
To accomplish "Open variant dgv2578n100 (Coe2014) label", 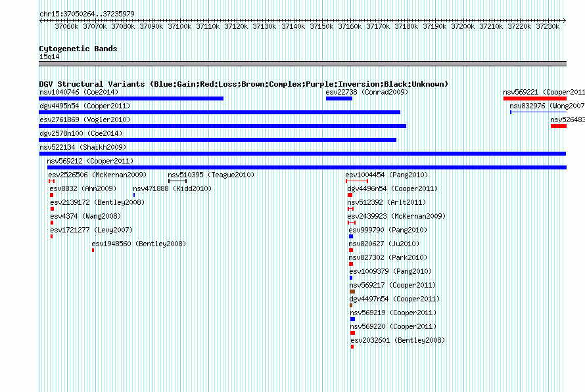I will (81, 133).
